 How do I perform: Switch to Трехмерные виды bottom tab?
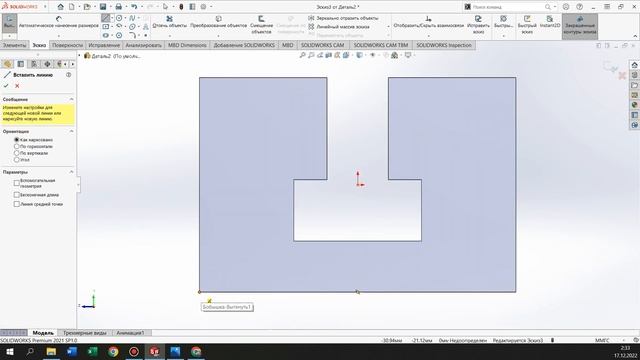click(x=84, y=333)
